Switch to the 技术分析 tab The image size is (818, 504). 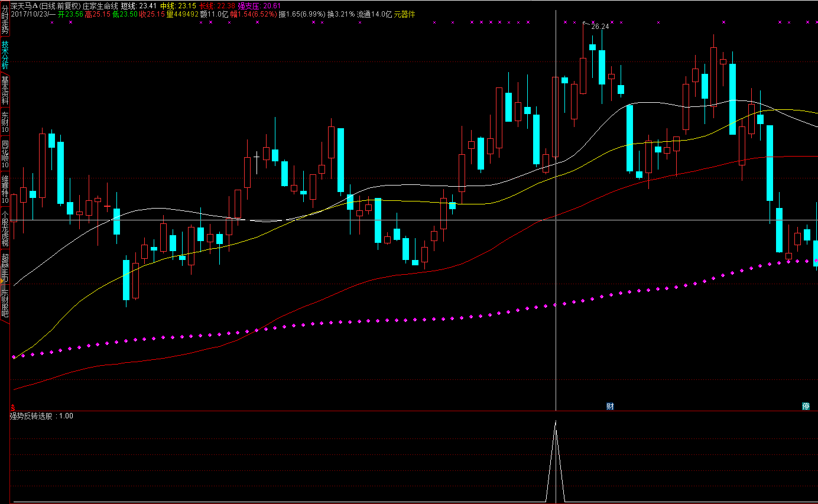(5, 55)
